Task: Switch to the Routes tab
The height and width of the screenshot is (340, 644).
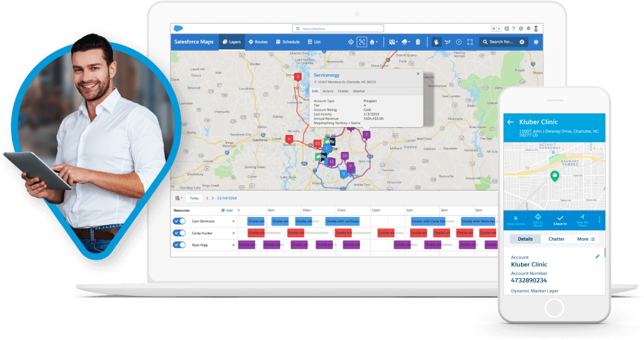Action: click(258, 42)
